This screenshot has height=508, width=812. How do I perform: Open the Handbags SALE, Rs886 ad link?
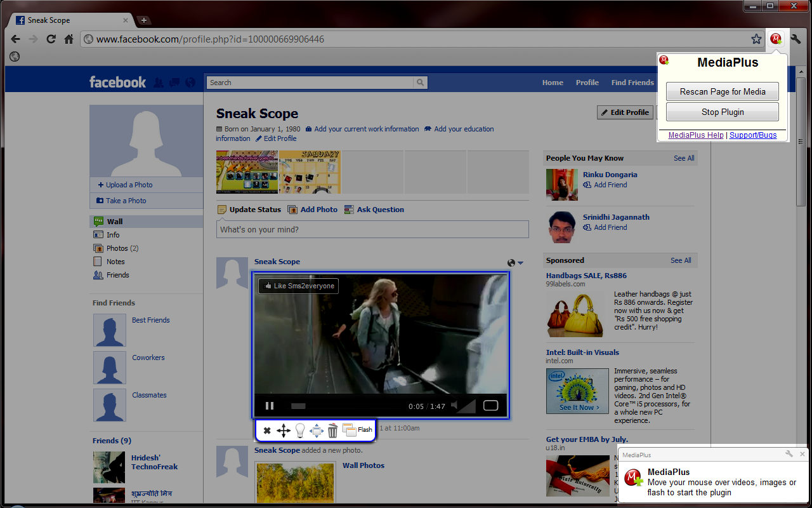[586, 276]
